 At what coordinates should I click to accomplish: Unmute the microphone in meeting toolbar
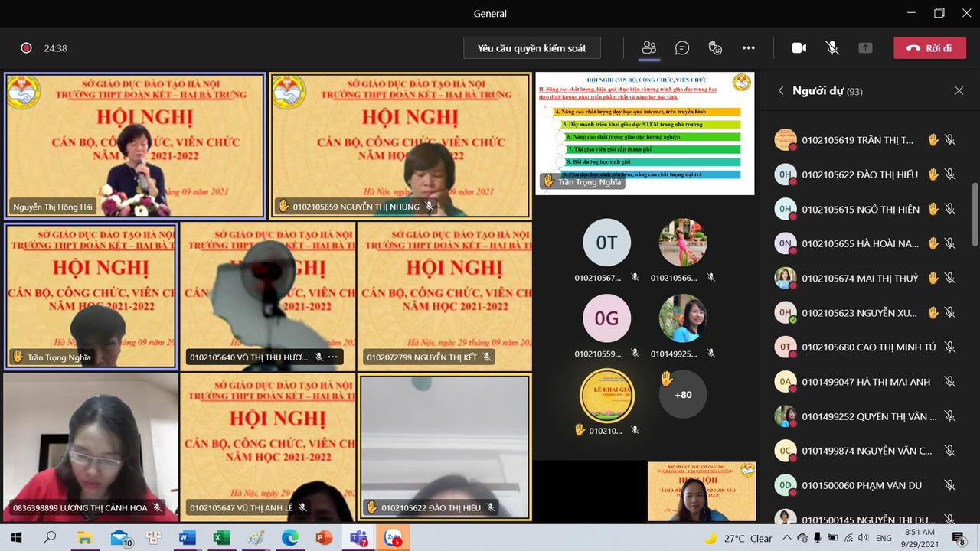pyautogui.click(x=832, y=48)
